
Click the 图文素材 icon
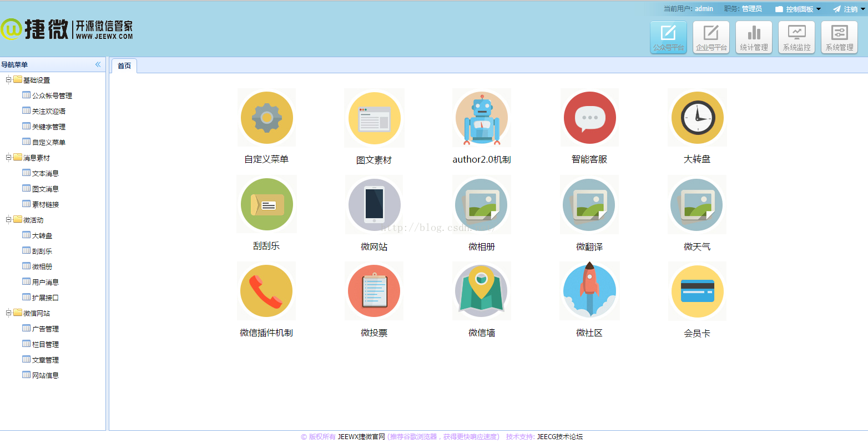pyautogui.click(x=374, y=118)
